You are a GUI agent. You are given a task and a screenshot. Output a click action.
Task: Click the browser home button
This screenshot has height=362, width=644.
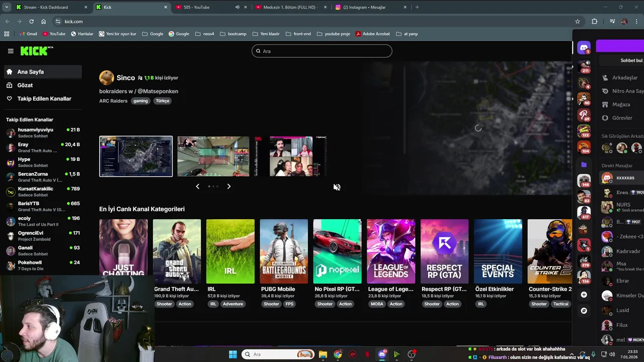(44, 22)
